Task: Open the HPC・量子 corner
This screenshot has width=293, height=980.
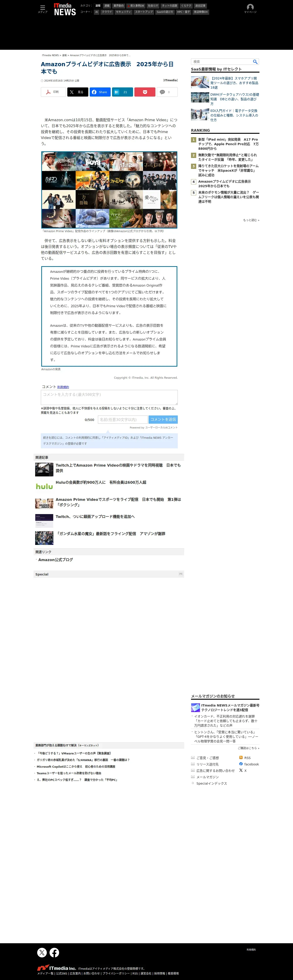Action: coord(183,12)
